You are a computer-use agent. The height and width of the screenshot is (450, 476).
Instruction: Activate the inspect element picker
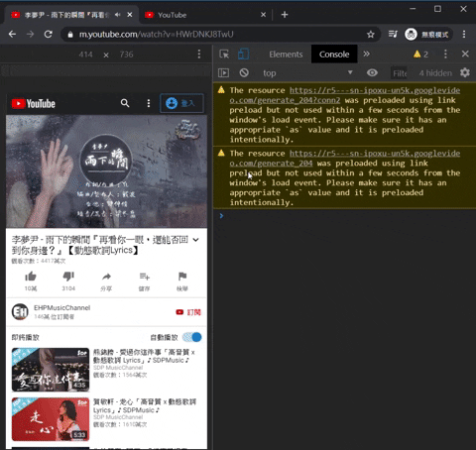(224, 54)
